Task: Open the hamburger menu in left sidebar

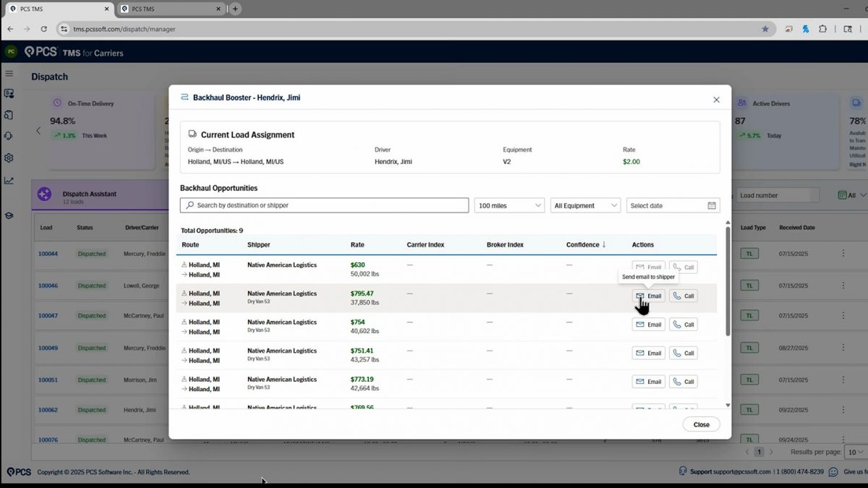Action: point(9,74)
